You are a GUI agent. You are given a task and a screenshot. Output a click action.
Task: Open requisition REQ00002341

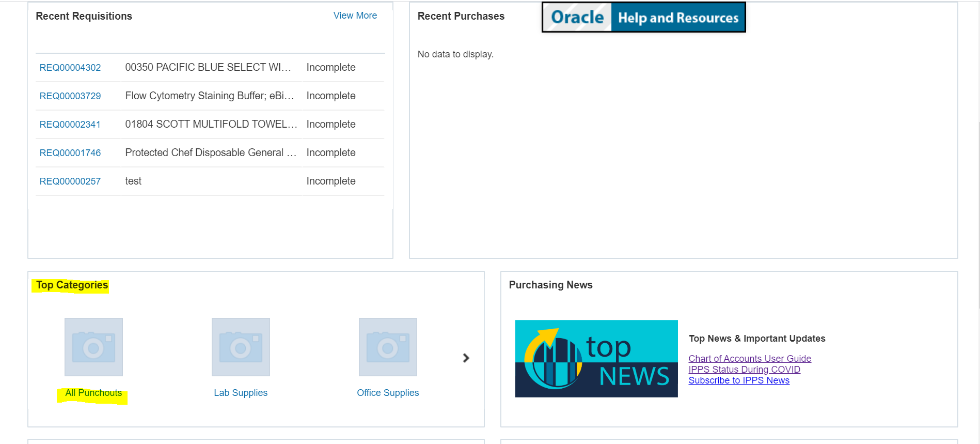pos(70,125)
